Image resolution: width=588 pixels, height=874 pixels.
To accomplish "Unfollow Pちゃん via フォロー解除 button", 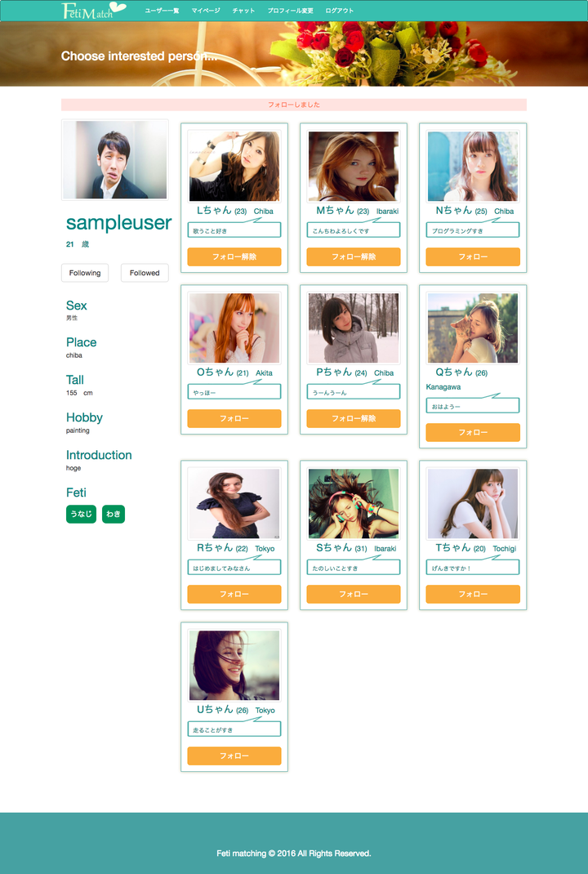I will [x=354, y=418].
